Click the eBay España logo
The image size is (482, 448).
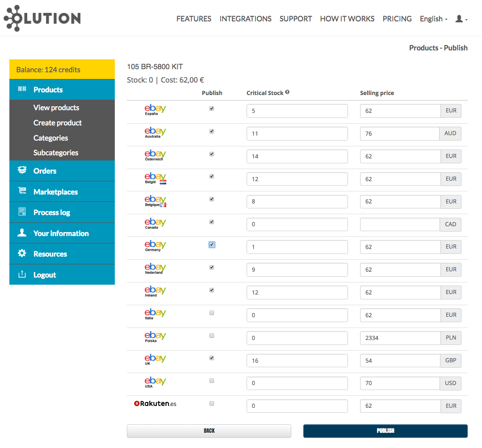(155, 110)
